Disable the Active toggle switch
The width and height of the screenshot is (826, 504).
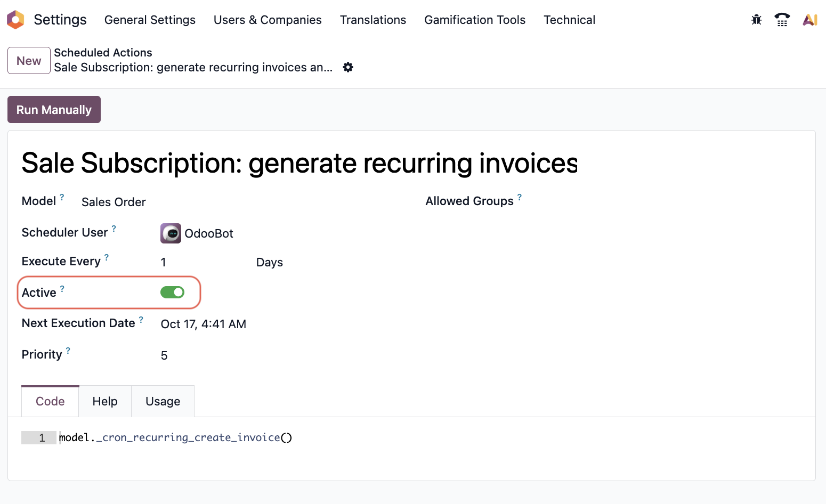pos(172,292)
